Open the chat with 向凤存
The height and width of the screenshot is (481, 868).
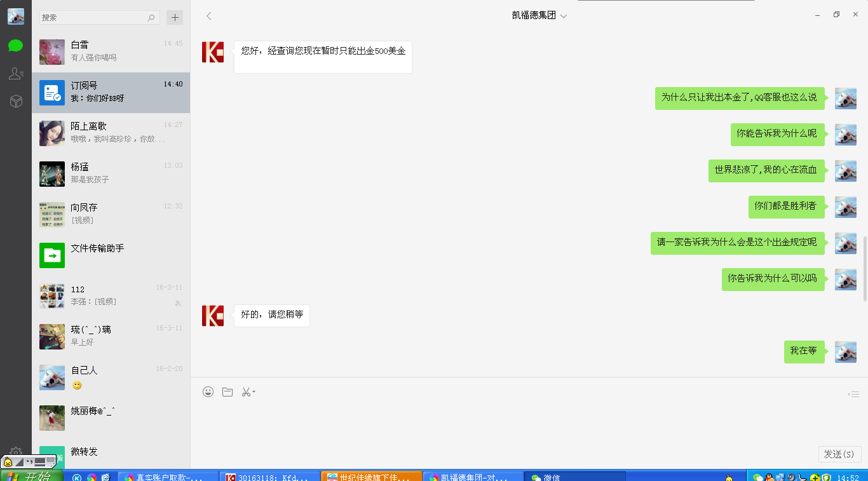(111, 215)
